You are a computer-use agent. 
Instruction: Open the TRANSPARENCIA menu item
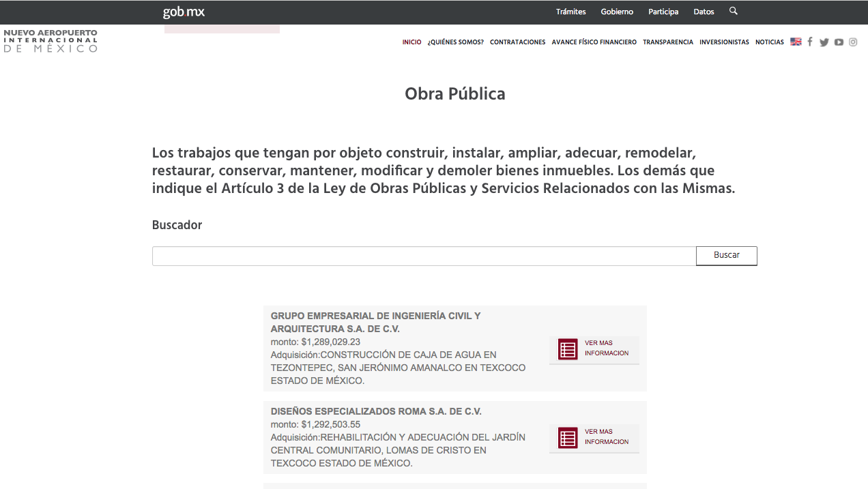click(x=668, y=42)
